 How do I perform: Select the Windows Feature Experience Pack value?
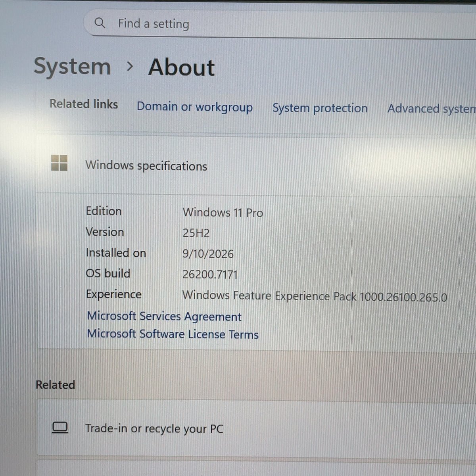coord(315,296)
